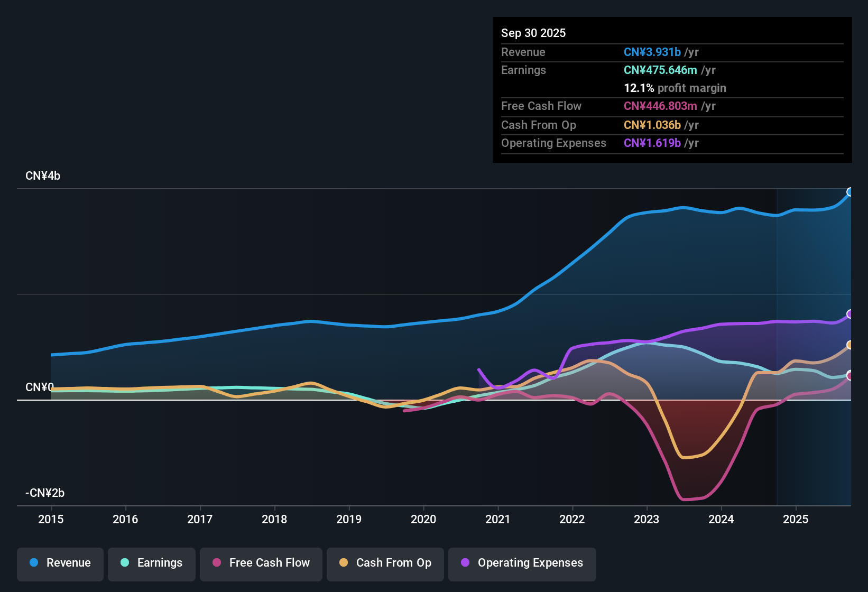Select the Revenue endpoint marker at top right
868x592 pixels.
point(850,192)
